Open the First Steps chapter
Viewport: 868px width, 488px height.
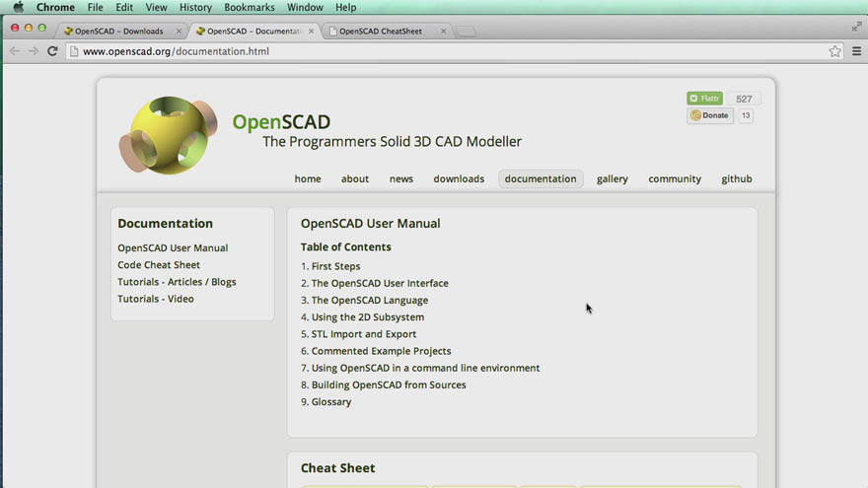click(335, 266)
